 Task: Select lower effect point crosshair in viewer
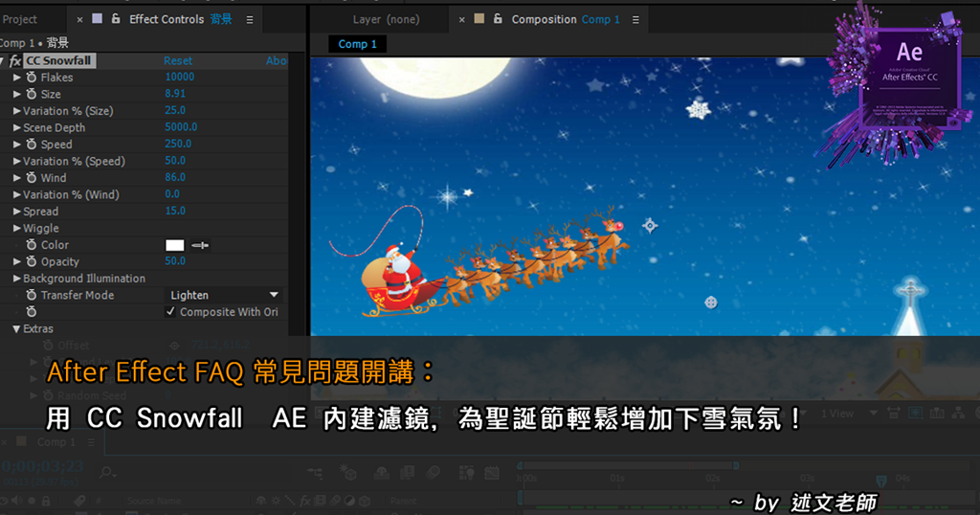coord(711,302)
